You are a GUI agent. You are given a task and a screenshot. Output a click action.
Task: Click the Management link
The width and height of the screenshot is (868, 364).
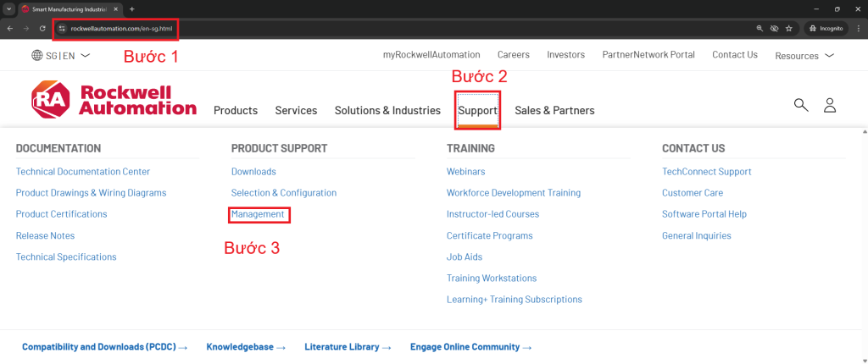pos(259,215)
